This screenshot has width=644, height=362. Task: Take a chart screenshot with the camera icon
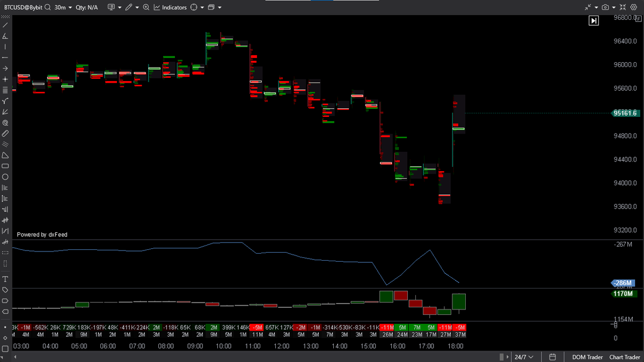coord(606,7)
